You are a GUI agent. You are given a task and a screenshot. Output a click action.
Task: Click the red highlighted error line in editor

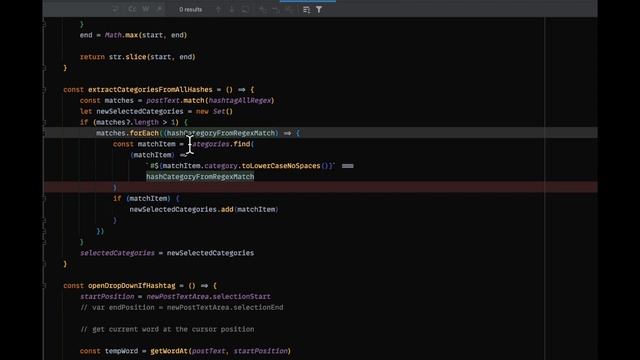click(x=320, y=187)
